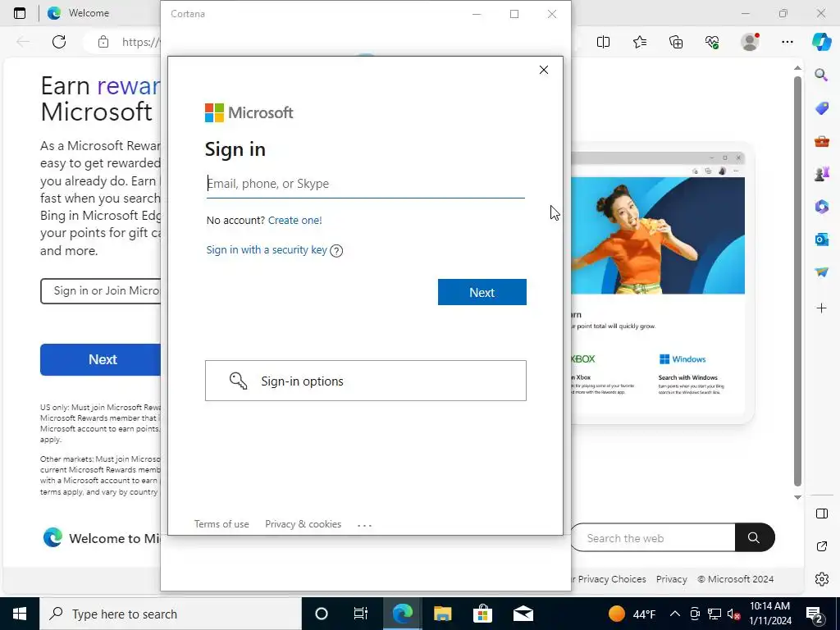The width and height of the screenshot is (840, 630).
Task: Add a sidebar app with plus icon
Action: (821, 308)
